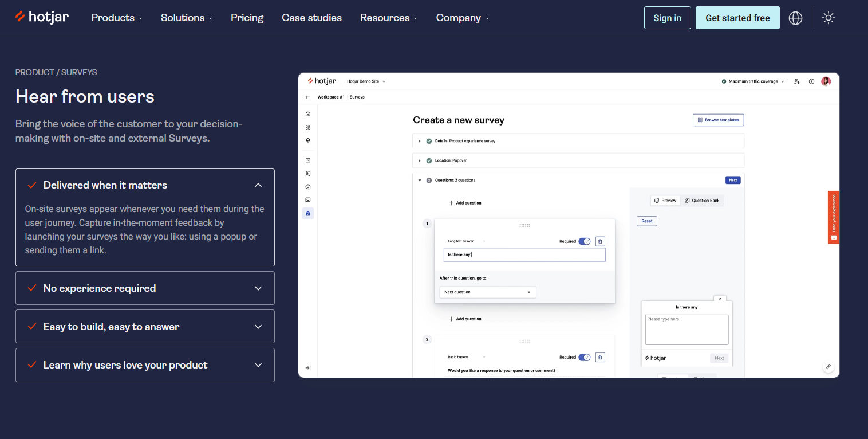Collapse the sidebar using the bottom arrow icon
The height and width of the screenshot is (439, 868).
point(308,367)
